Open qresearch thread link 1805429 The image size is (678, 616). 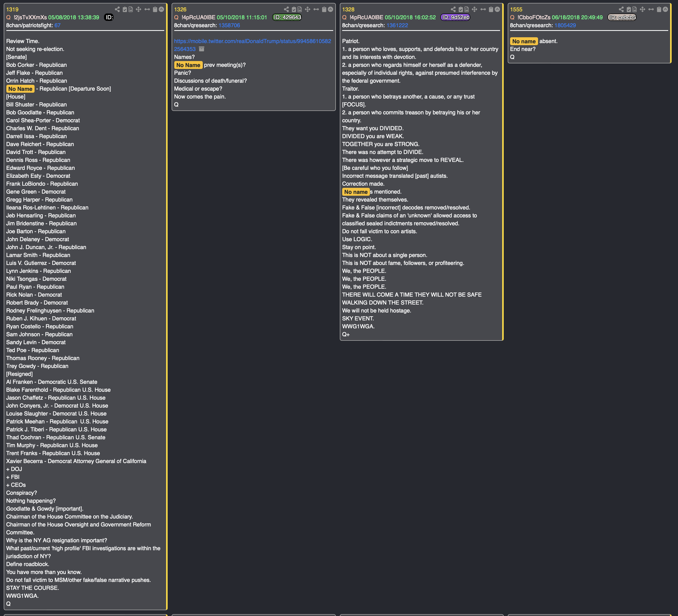click(x=565, y=25)
